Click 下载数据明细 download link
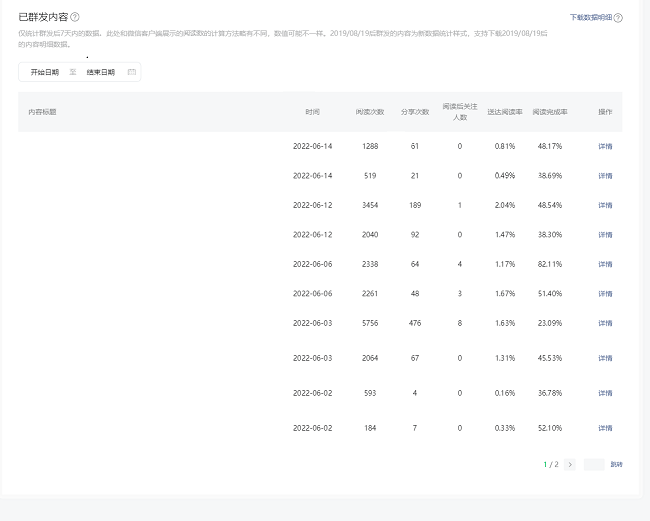This screenshot has width=650, height=521. coord(590,18)
